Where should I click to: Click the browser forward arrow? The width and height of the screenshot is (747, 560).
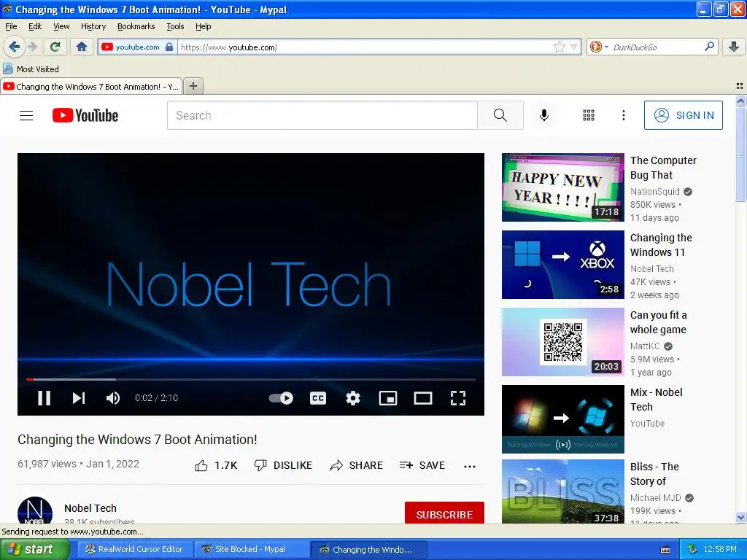pos(32,47)
